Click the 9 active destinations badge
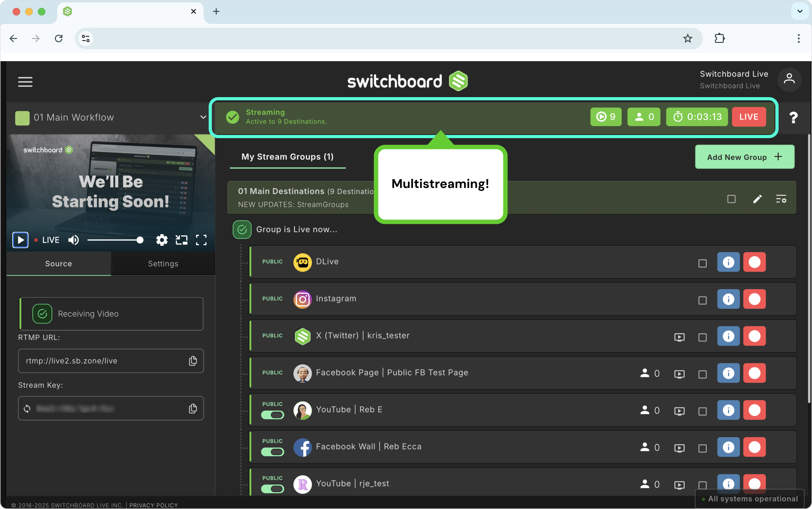 (x=606, y=117)
